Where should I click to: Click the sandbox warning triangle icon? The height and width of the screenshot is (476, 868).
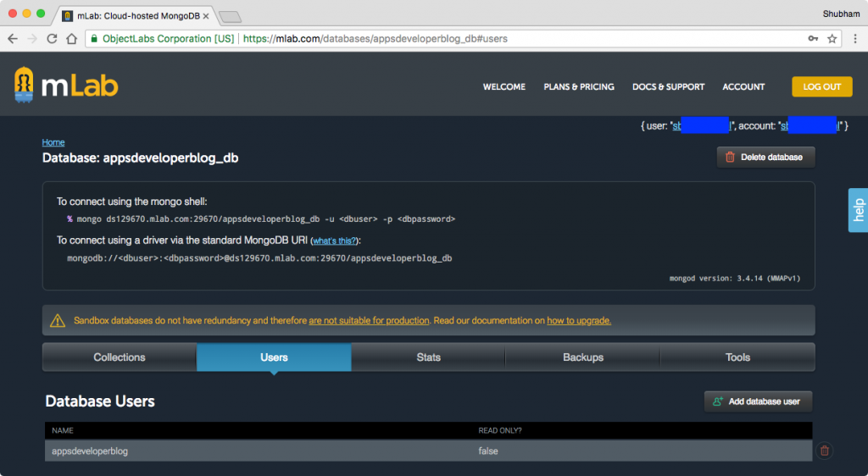tap(58, 321)
